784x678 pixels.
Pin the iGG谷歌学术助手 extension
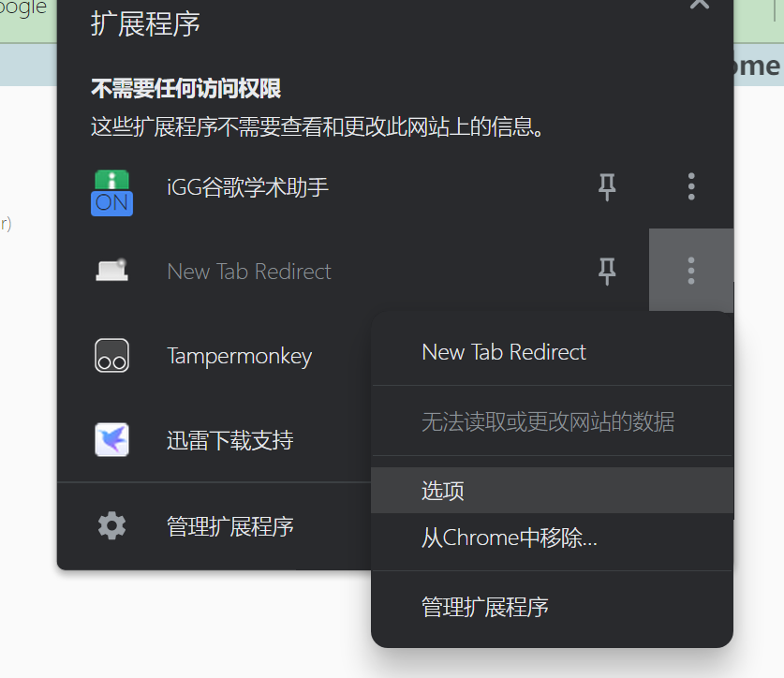607,187
